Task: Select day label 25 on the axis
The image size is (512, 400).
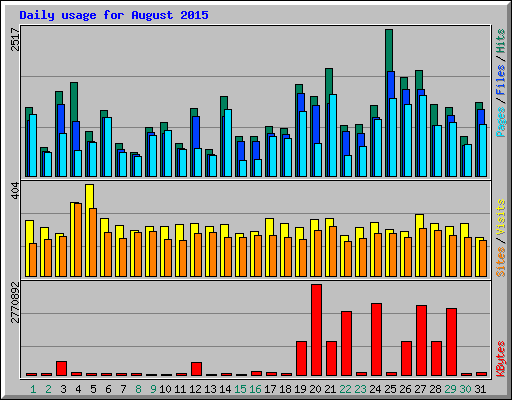Action: (390, 389)
